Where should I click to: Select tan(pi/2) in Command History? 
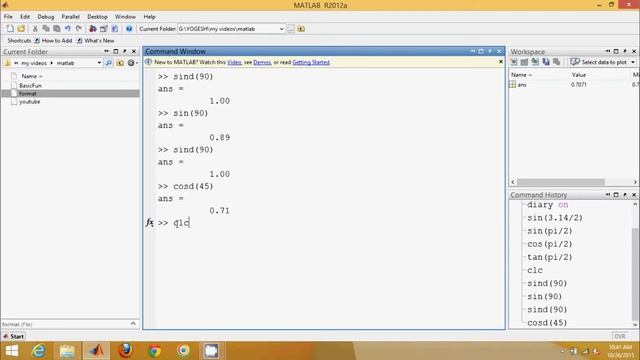[549, 257]
